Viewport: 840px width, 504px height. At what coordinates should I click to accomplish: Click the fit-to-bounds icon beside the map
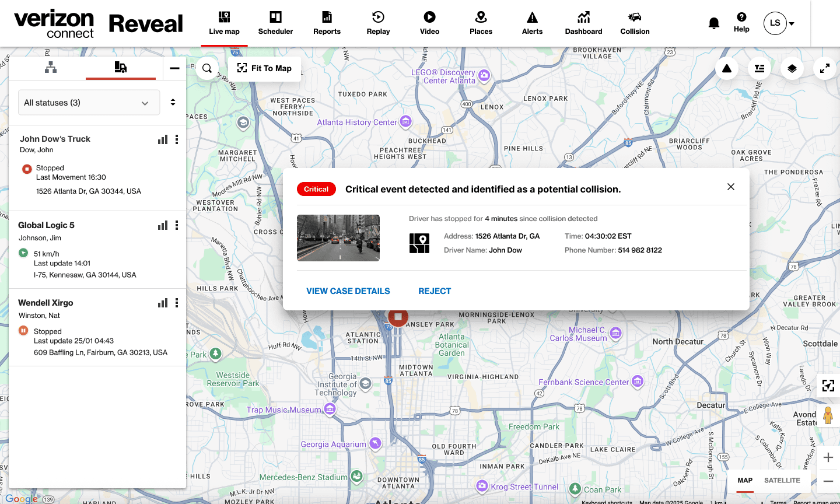(828, 386)
